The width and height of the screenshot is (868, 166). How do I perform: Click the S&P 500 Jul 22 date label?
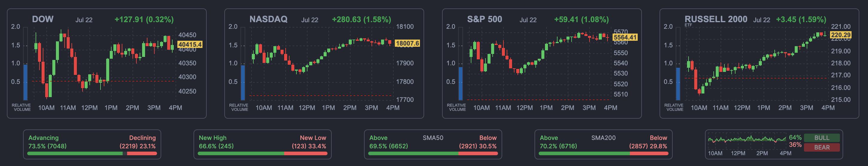(x=528, y=20)
